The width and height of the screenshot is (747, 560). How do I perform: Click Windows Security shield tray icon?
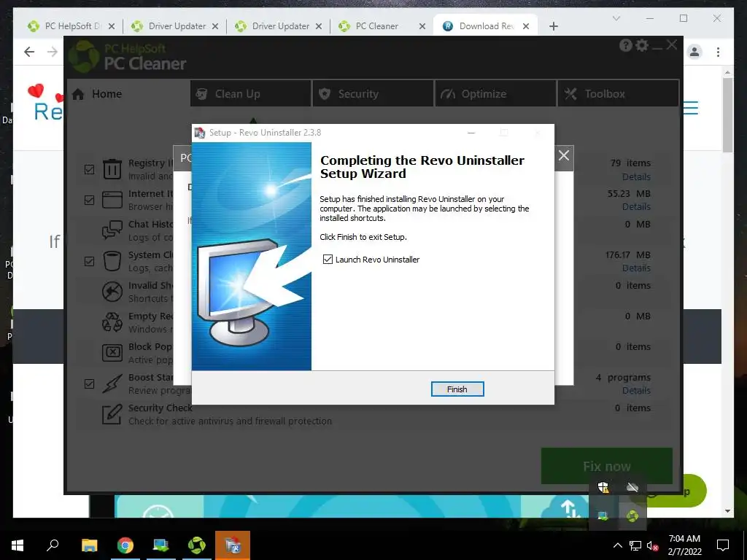603,488
